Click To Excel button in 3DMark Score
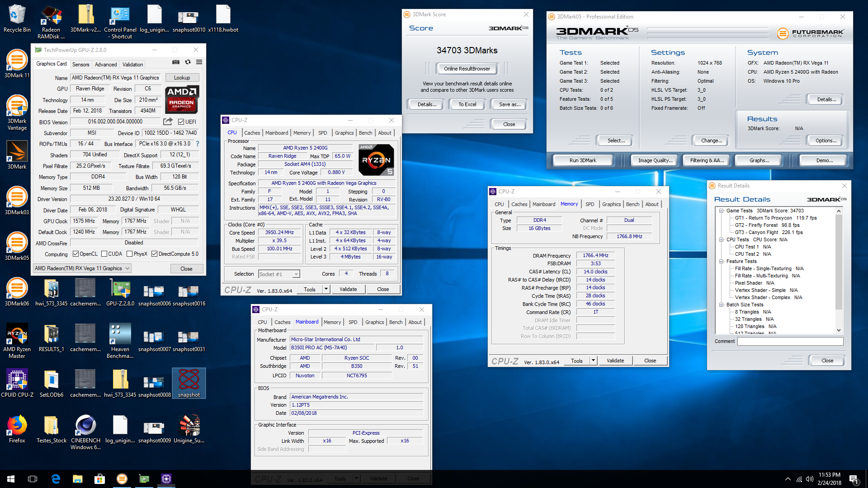Viewport: 868px width, 488px height. [467, 104]
